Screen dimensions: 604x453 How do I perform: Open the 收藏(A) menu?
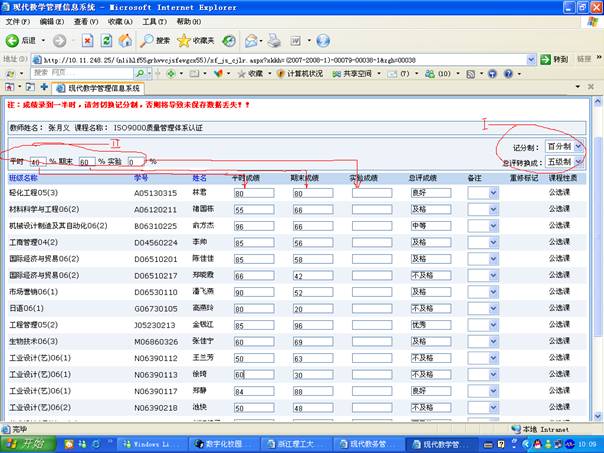click(x=120, y=21)
